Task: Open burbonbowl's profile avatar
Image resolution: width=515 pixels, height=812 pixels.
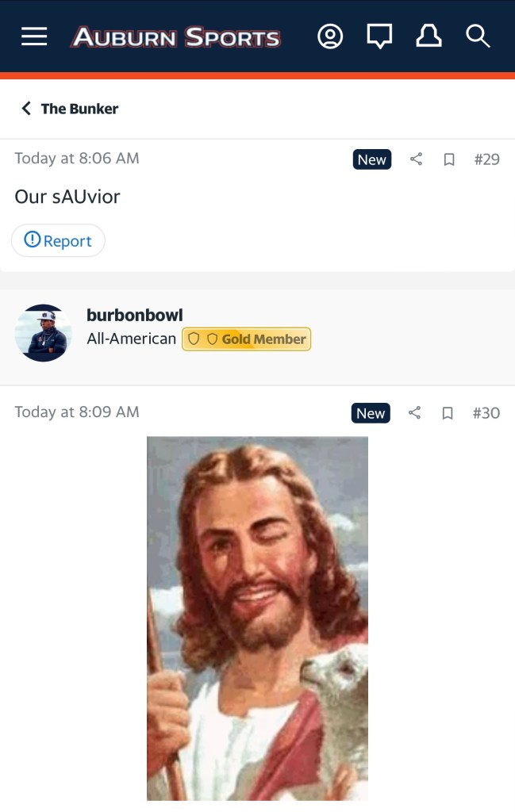Action: point(44,332)
